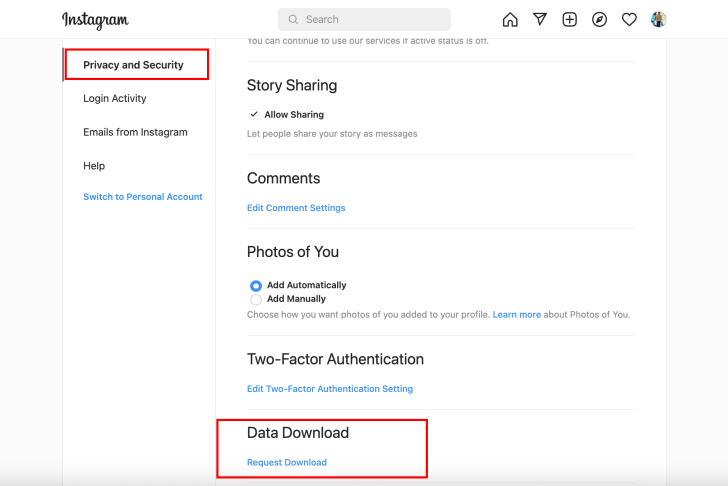Select Add Manually radio button
This screenshot has height=486, width=728.
(256, 299)
